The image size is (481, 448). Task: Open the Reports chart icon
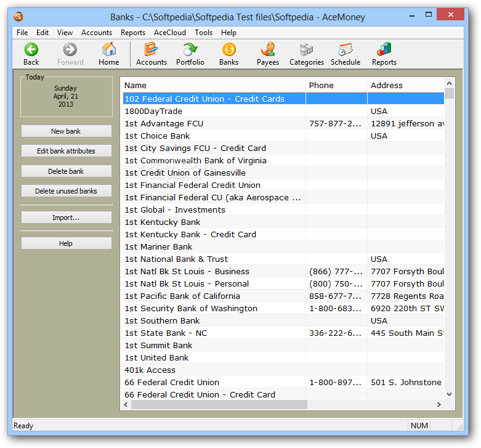coord(384,49)
